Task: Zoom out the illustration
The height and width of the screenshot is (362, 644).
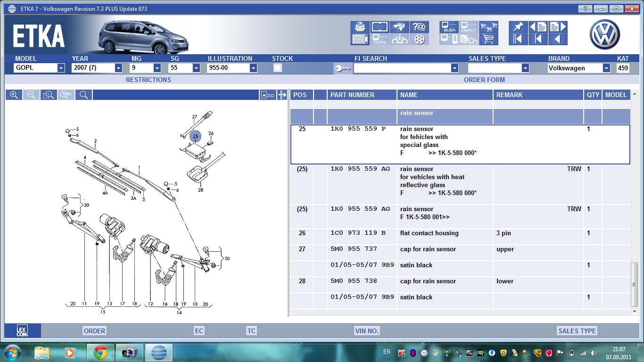Action: (31, 95)
